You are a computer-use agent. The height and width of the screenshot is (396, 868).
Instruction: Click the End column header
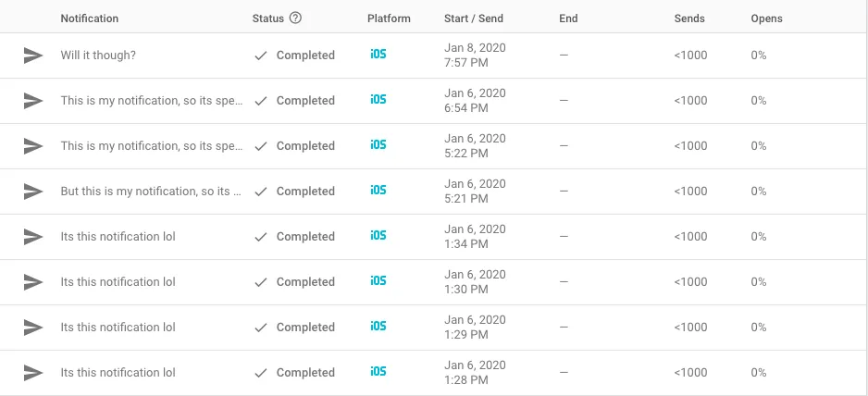pos(570,19)
